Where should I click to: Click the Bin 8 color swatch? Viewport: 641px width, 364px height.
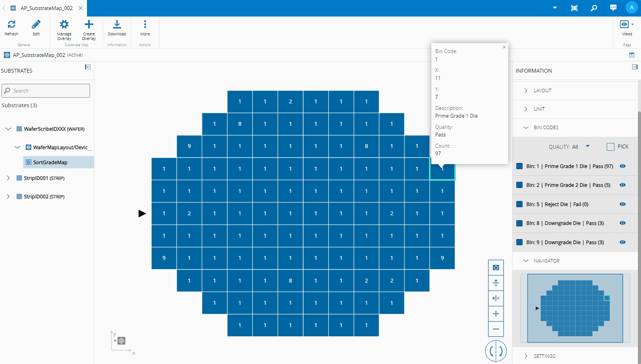519,223
